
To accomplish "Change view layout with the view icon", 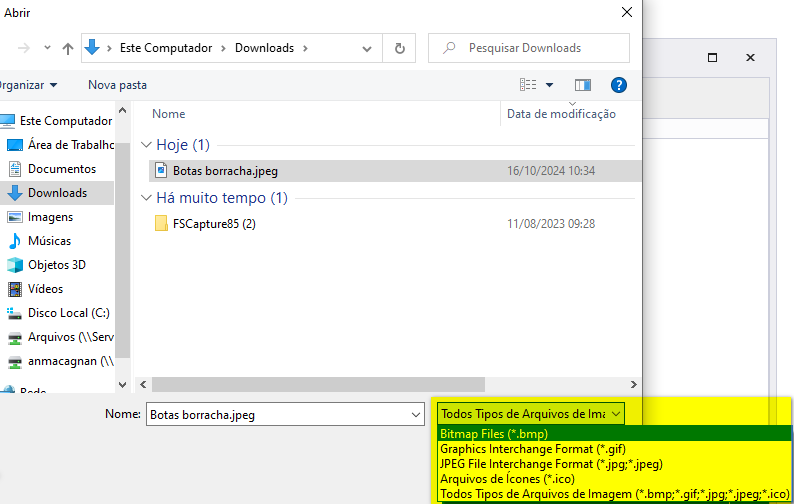I will [x=528, y=85].
